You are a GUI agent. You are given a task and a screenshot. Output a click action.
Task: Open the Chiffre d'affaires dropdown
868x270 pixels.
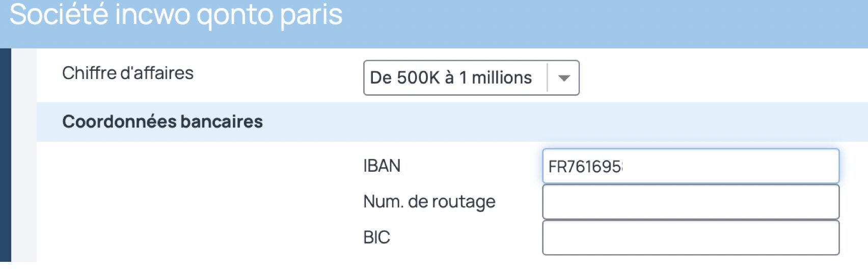[x=471, y=78]
